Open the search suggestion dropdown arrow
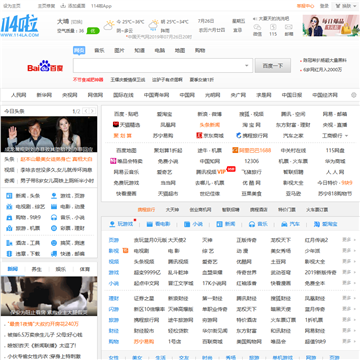 point(247,66)
